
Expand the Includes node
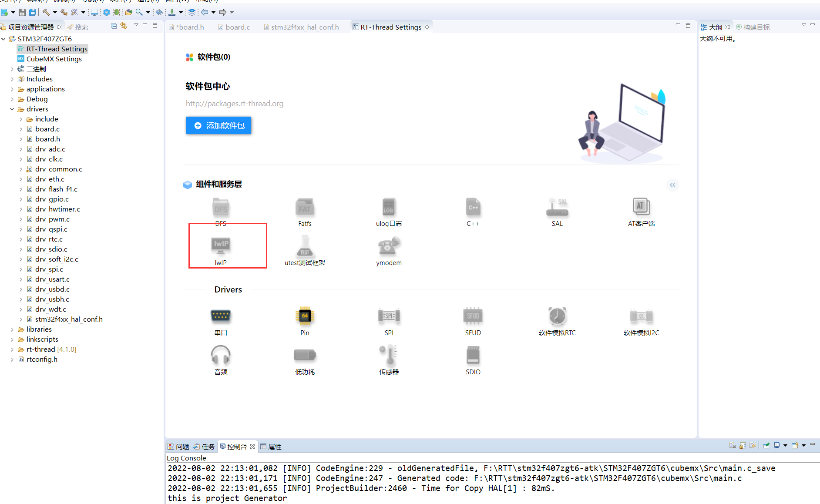(x=12, y=79)
